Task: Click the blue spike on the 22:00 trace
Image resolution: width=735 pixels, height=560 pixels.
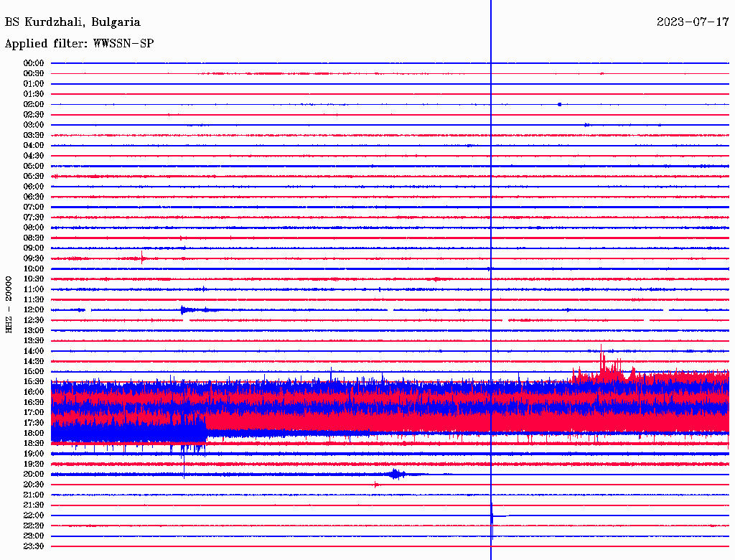Action: [x=492, y=520]
